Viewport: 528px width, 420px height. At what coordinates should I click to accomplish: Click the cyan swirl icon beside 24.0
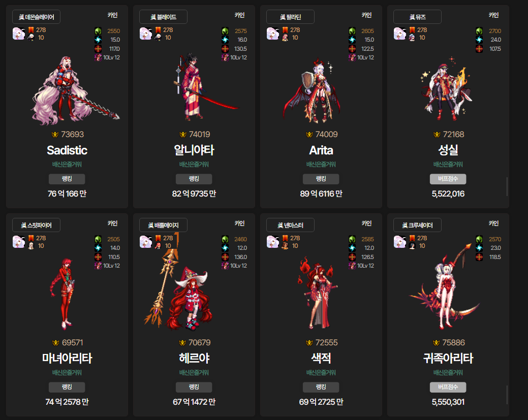tap(479, 40)
